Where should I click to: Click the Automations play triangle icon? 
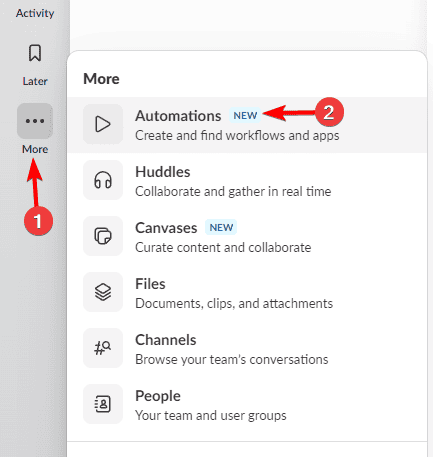coord(103,124)
